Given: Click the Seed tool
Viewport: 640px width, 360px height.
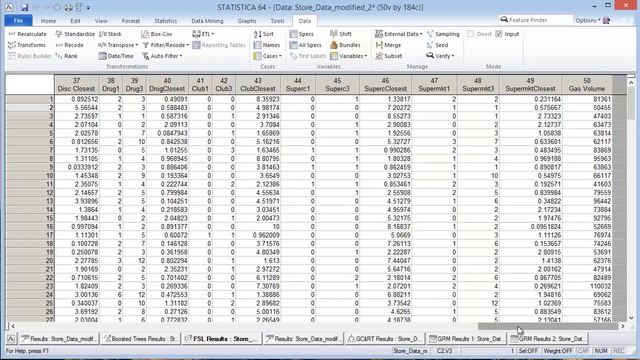Looking at the screenshot, I should 438,45.
